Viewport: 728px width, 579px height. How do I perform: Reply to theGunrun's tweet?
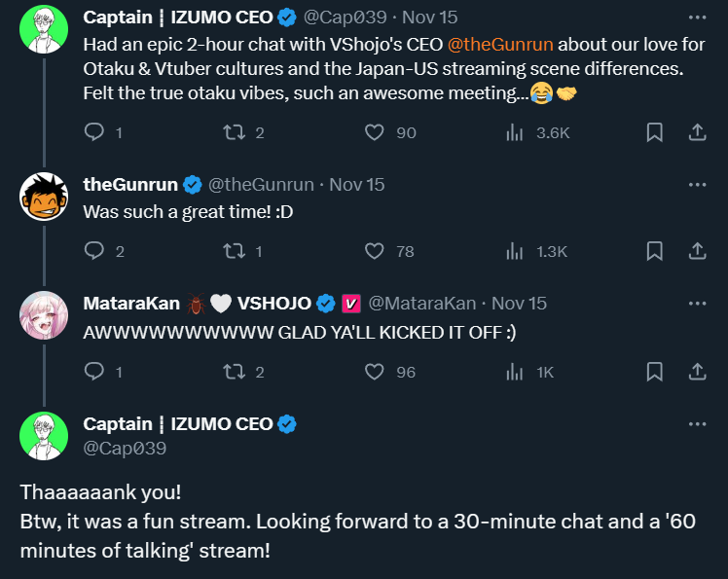pos(94,251)
